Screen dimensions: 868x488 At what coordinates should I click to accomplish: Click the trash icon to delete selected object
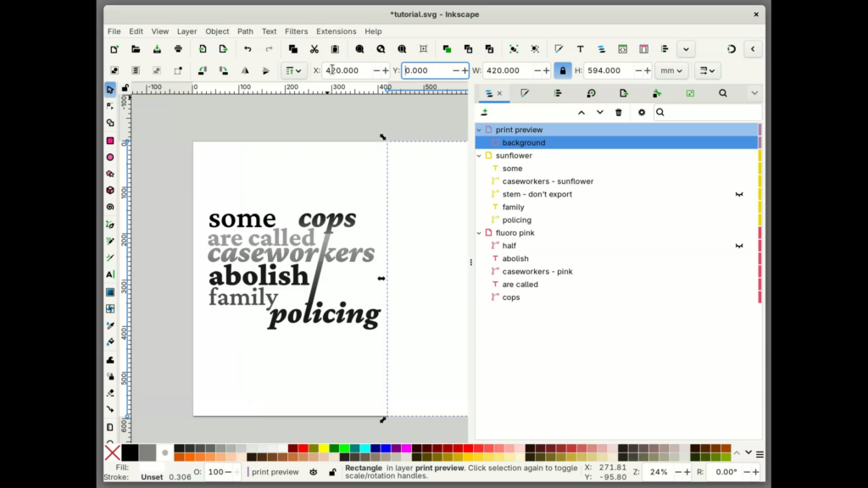(x=619, y=112)
